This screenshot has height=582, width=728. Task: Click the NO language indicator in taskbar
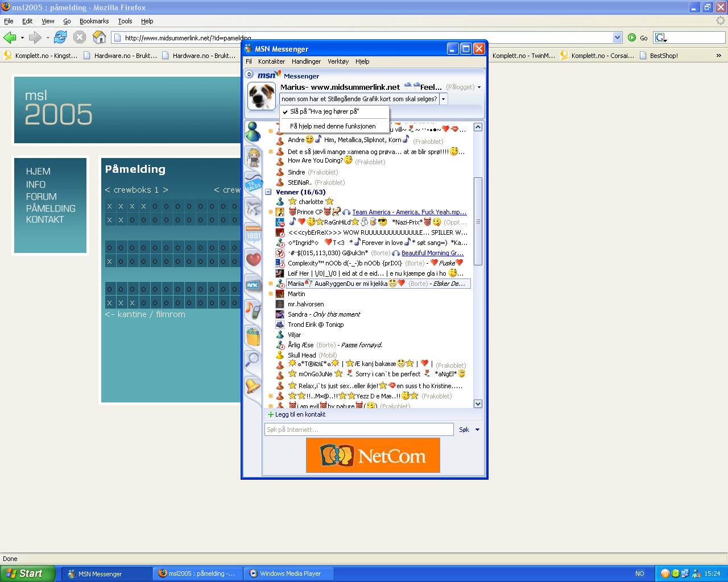640,573
